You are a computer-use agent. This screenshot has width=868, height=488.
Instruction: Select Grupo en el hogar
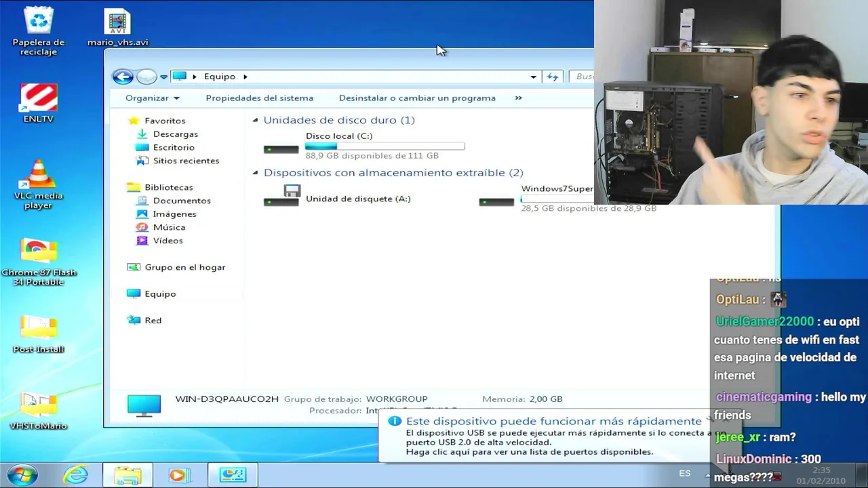pos(185,267)
